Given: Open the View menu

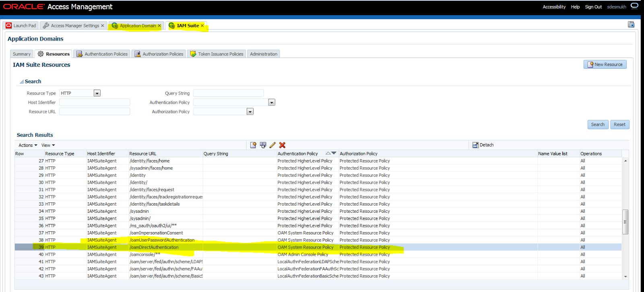Looking at the screenshot, I should pos(48,145).
